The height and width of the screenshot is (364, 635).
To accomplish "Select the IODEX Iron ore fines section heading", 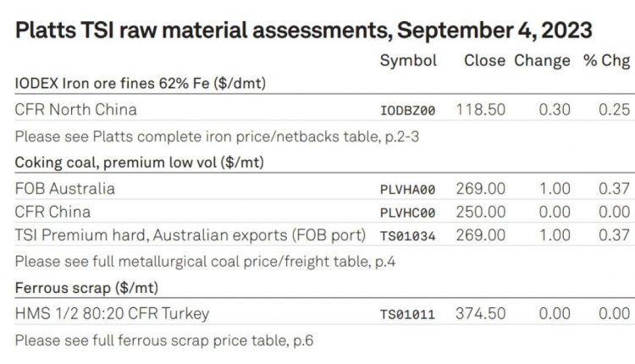I will [140, 84].
